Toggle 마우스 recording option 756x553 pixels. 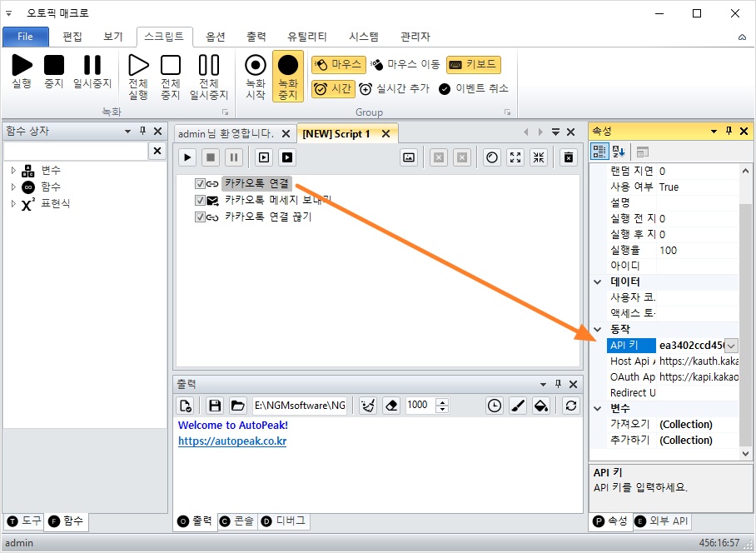pyautogui.click(x=339, y=65)
